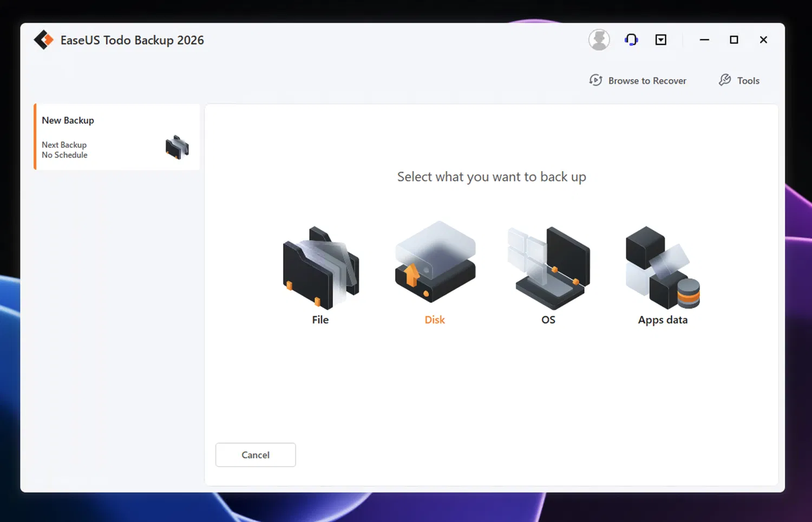Choose the Disk backup option icon
The image size is (812, 522).
[x=435, y=262]
